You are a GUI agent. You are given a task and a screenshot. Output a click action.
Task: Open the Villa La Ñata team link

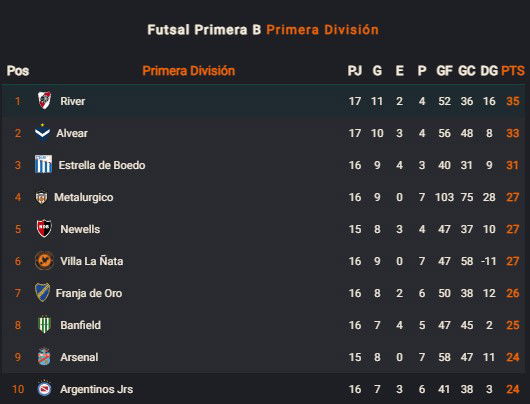click(x=92, y=261)
